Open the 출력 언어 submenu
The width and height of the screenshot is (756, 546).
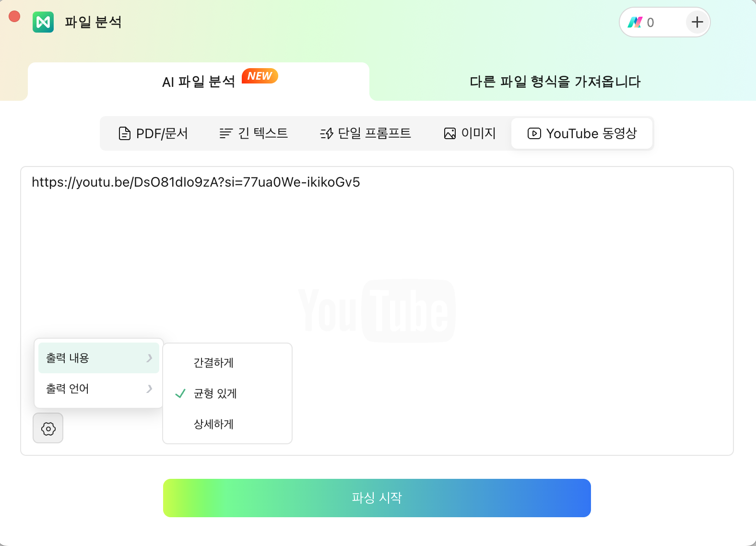point(99,389)
